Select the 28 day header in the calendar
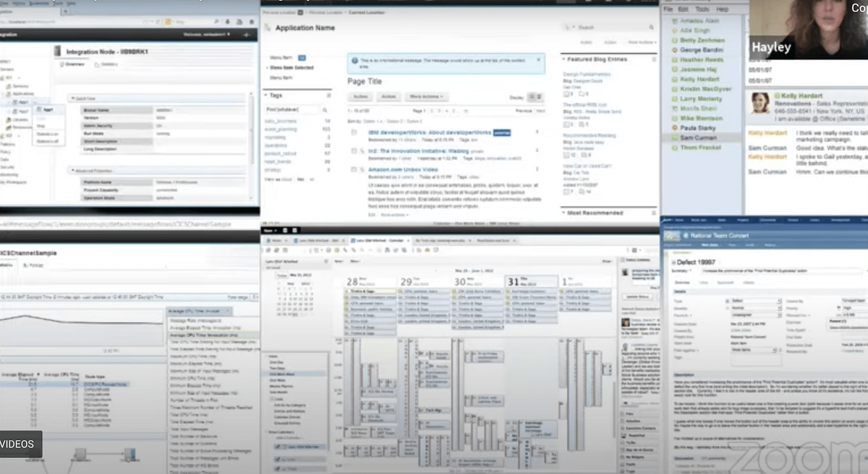Viewport: 868px width, 474px height. click(x=370, y=282)
